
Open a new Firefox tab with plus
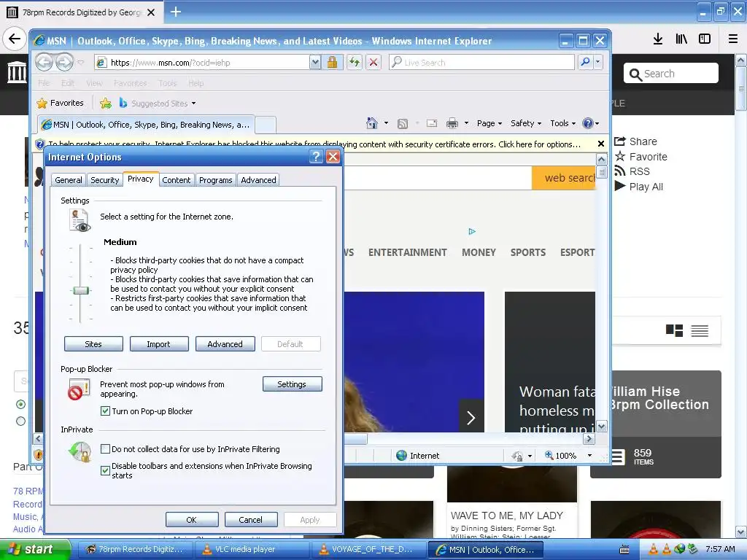pos(176,12)
